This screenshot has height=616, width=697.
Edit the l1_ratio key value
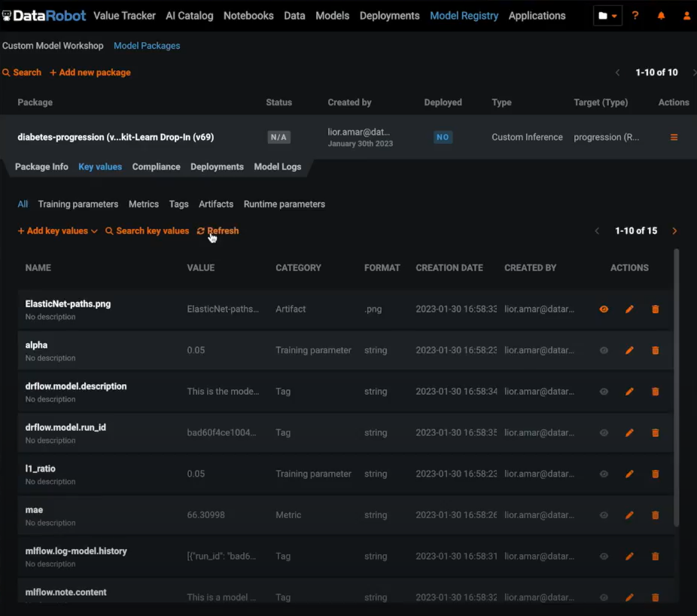coord(629,474)
